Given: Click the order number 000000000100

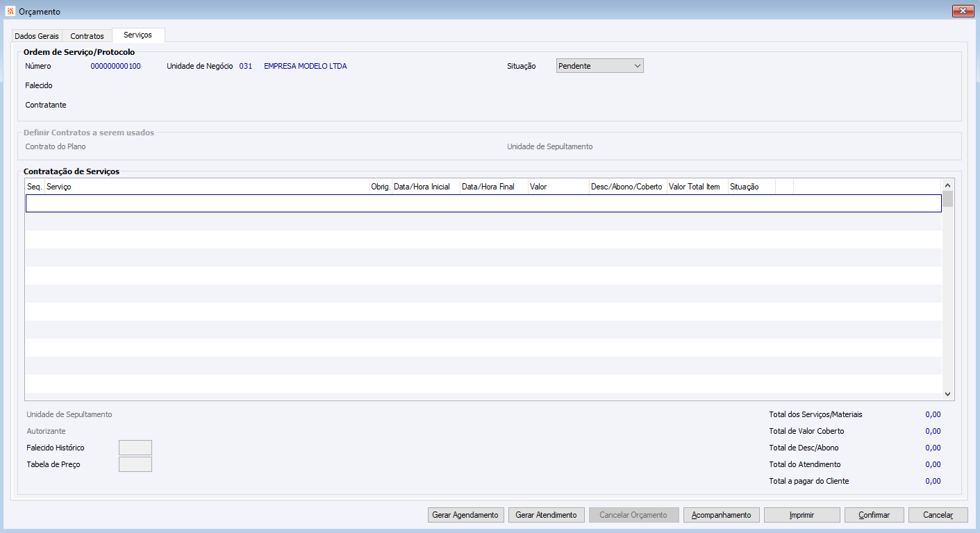Looking at the screenshot, I should coord(116,66).
